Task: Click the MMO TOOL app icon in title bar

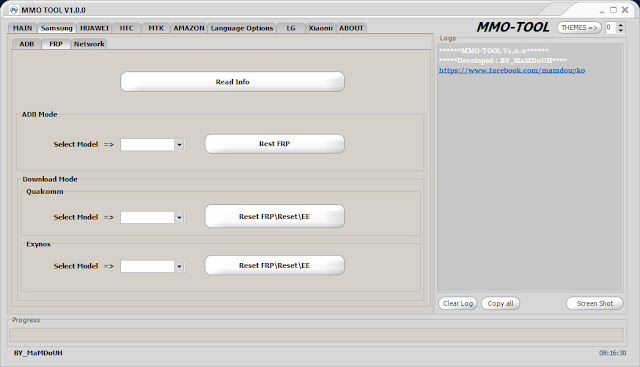Action: [x=13, y=10]
